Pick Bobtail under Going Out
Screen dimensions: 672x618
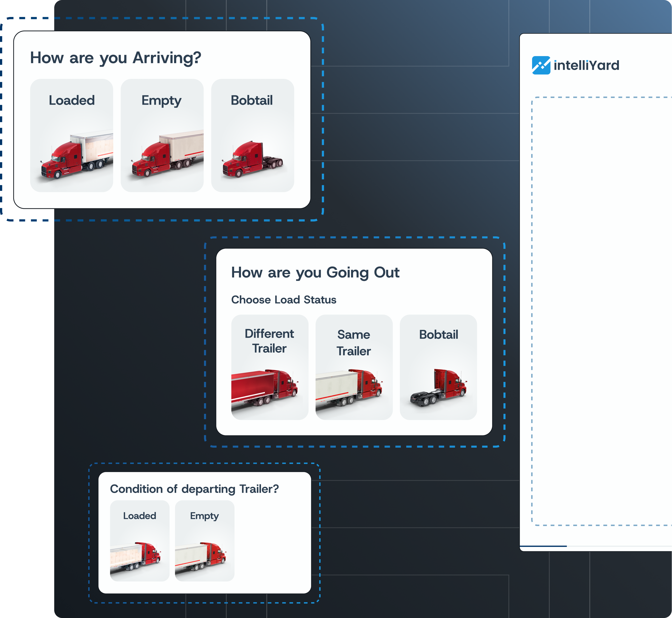point(438,335)
